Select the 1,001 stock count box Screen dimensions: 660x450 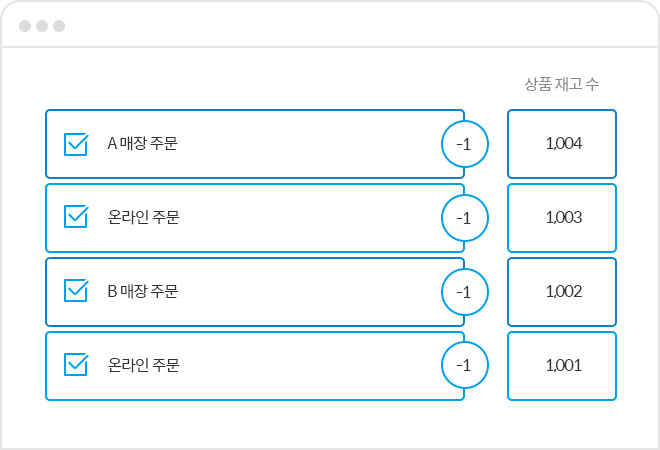(x=562, y=366)
